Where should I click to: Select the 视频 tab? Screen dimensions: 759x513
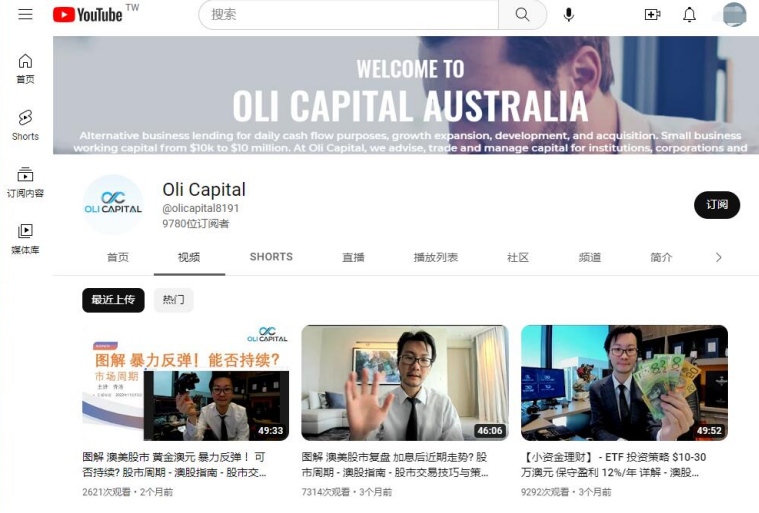click(189, 257)
